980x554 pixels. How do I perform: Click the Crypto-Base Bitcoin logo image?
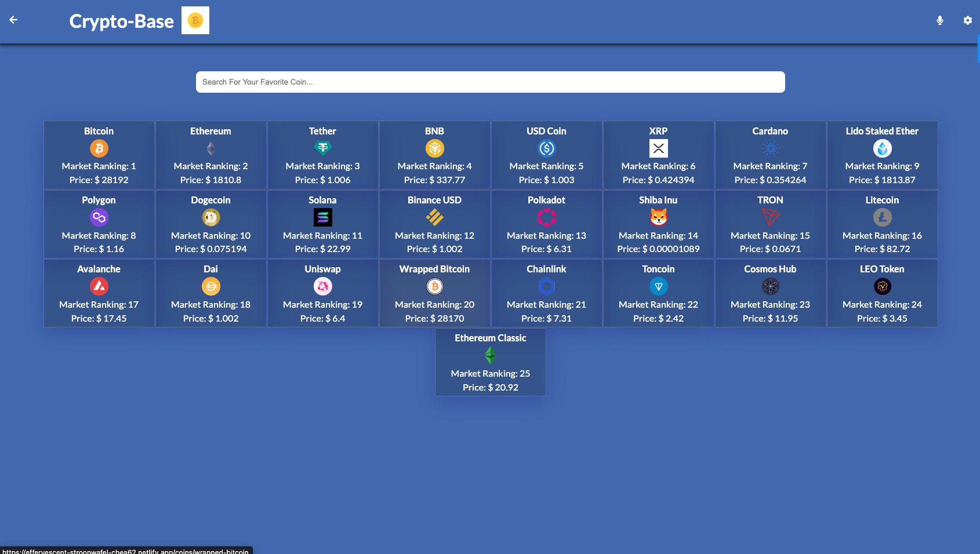195,20
